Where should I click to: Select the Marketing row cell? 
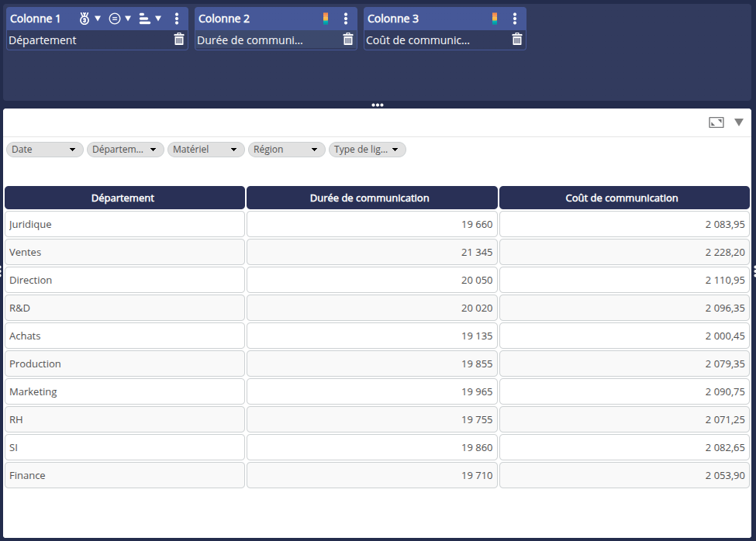coord(124,392)
